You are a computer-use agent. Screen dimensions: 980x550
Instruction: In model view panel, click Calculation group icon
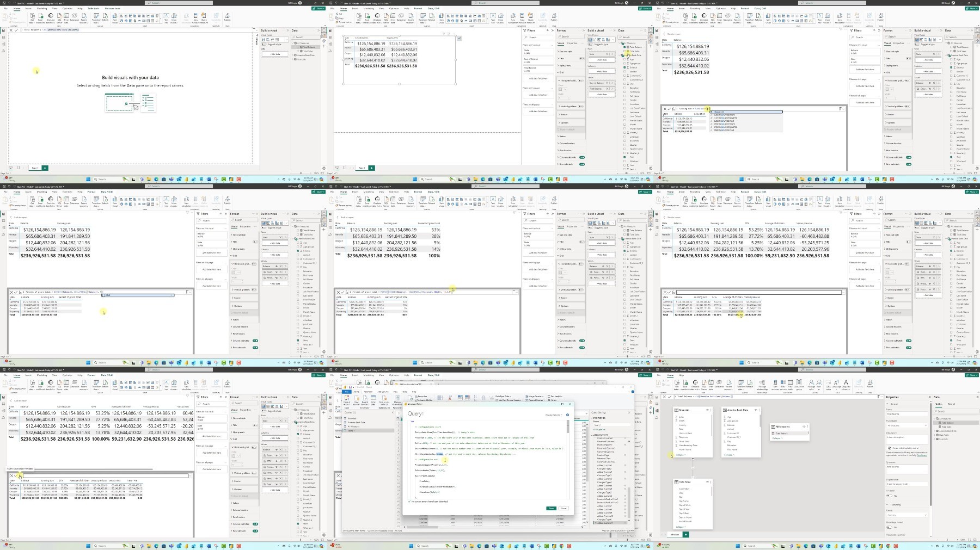[x=799, y=385]
